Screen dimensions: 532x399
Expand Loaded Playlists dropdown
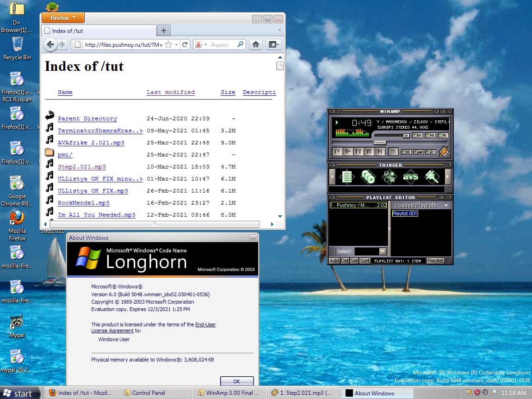pyautogui.click(x=446, y=206)
